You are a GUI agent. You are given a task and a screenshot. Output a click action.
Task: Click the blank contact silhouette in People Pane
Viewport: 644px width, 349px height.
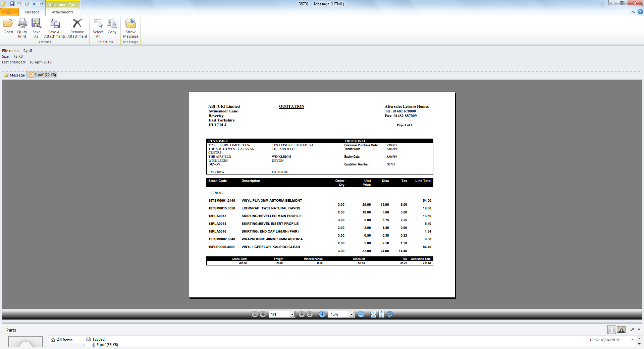(611, 330)
